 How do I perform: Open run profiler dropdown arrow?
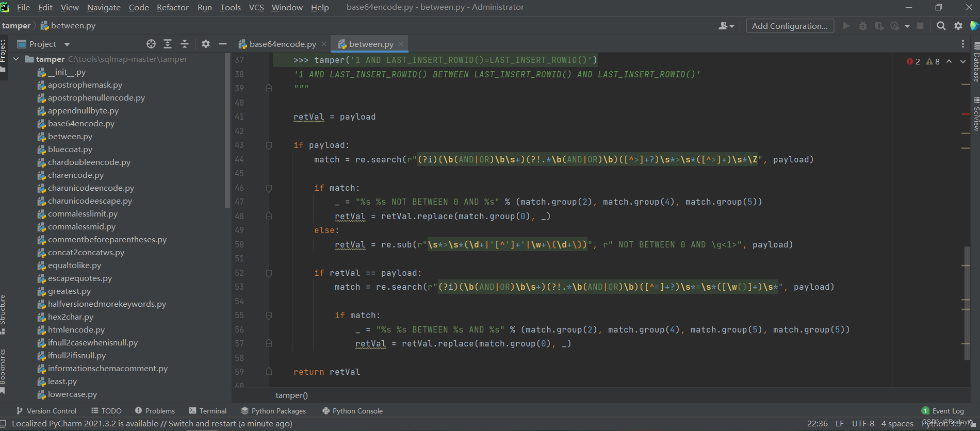[x=907, y=26]
